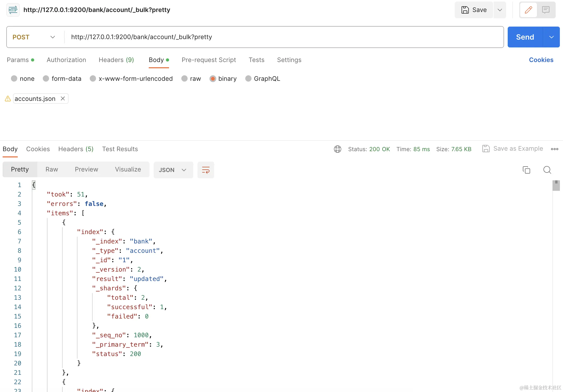
Task: Switch to the Authorization tab
Action: tap(66, 60)
